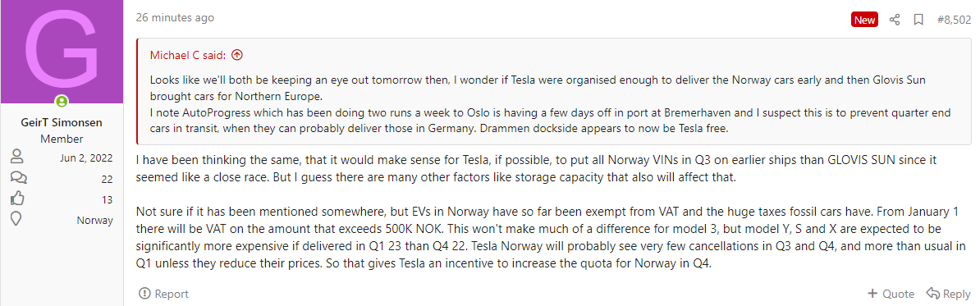Click the up arrow after Michael C said

pos(237,55)
